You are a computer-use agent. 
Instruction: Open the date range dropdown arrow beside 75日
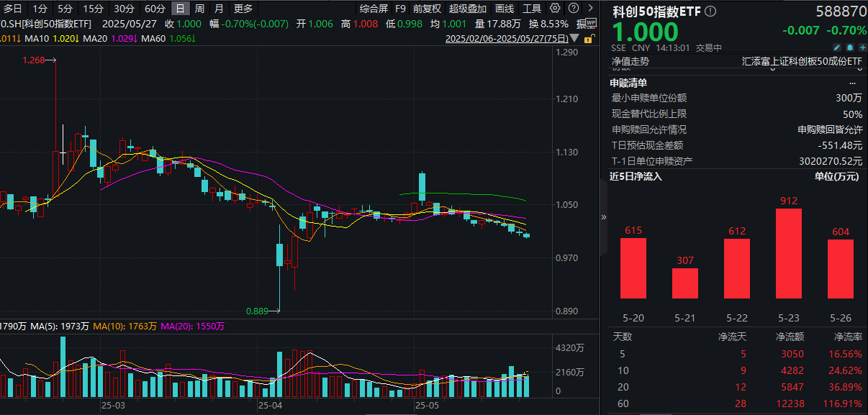coord(574,39)
